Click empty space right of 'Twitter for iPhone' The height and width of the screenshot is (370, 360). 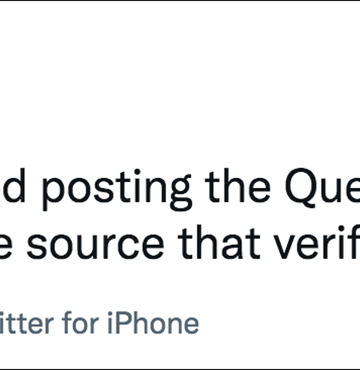(280, 323)
